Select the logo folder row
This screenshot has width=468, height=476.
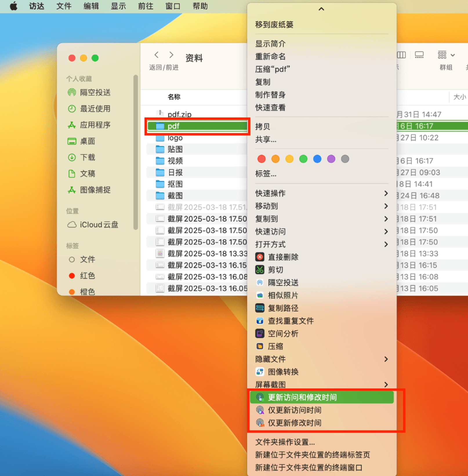click(197, 138)
